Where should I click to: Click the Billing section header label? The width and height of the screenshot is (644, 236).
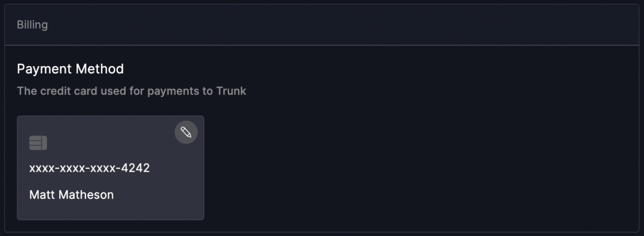(32, 25)
